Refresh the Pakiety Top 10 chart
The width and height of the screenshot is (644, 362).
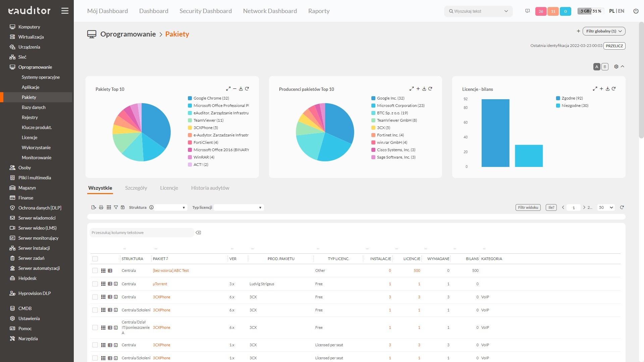point(247,89)
